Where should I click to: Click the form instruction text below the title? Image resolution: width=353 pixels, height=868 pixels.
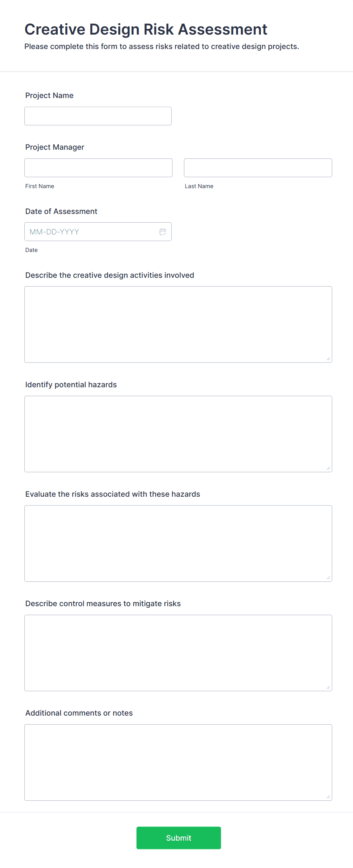point(162,46)
